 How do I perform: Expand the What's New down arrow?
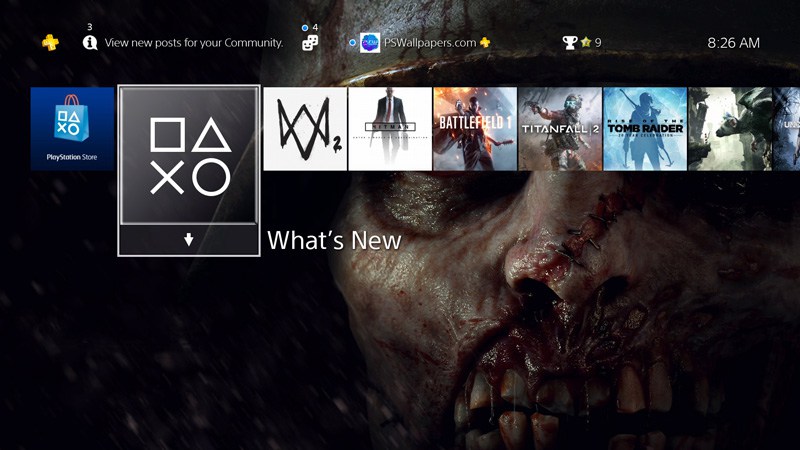(189, 239)
